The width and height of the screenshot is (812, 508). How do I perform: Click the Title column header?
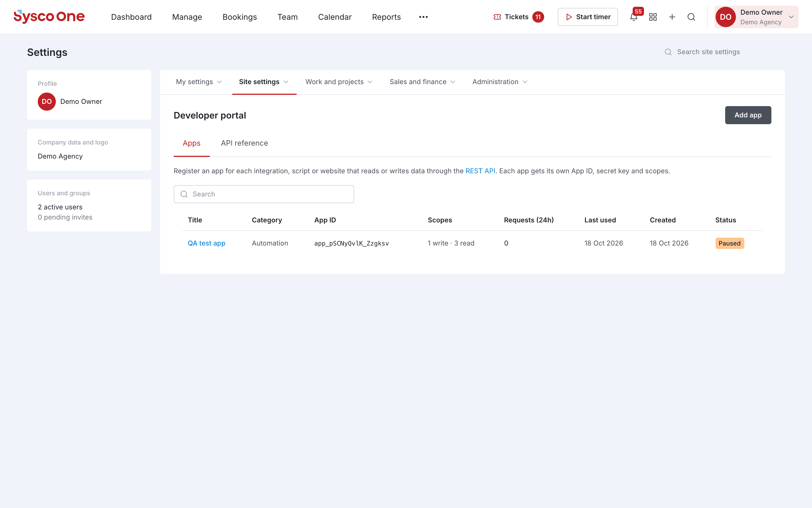195,220
